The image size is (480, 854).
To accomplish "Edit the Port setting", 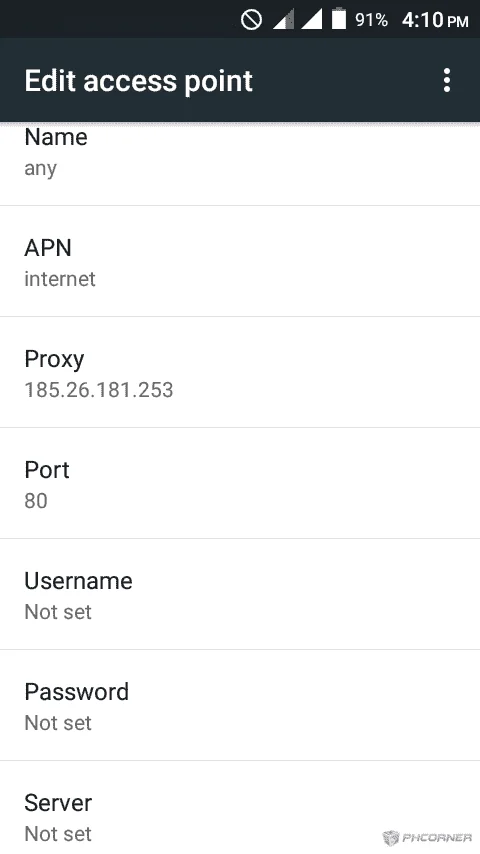I will pyautogui.click(x=240, y=484).
